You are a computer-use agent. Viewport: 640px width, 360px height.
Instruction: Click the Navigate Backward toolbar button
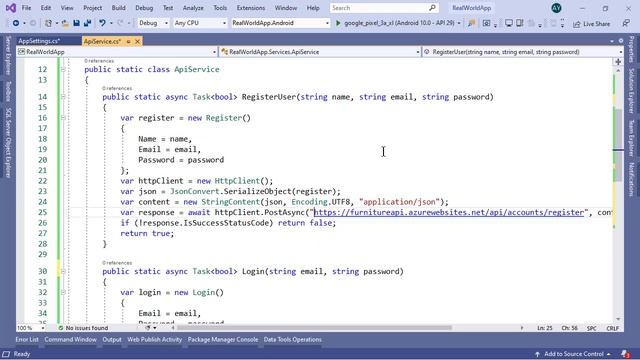pos(16,23)
